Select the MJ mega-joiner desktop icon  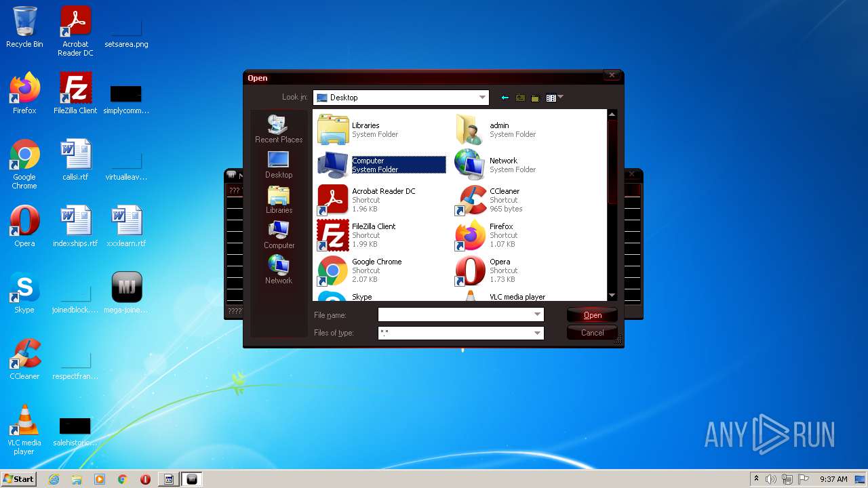pyautogui.click(x=126, y=293)
